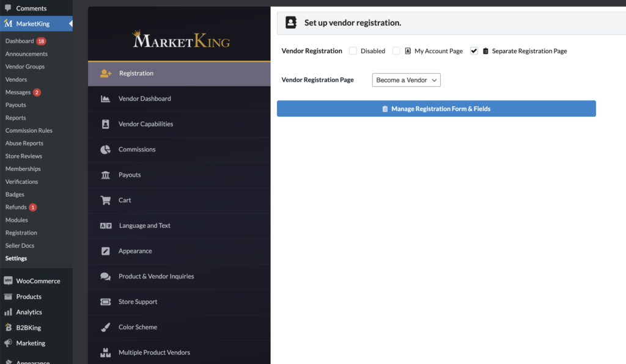
Task: Open Memberships in sidebar
Action: coord(23,169)
